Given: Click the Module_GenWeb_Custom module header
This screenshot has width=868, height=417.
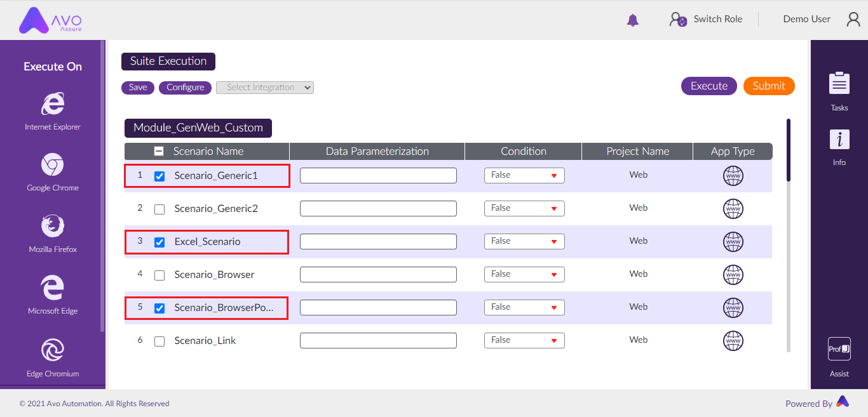Looking at the screenshot, I should click(198, 128).
